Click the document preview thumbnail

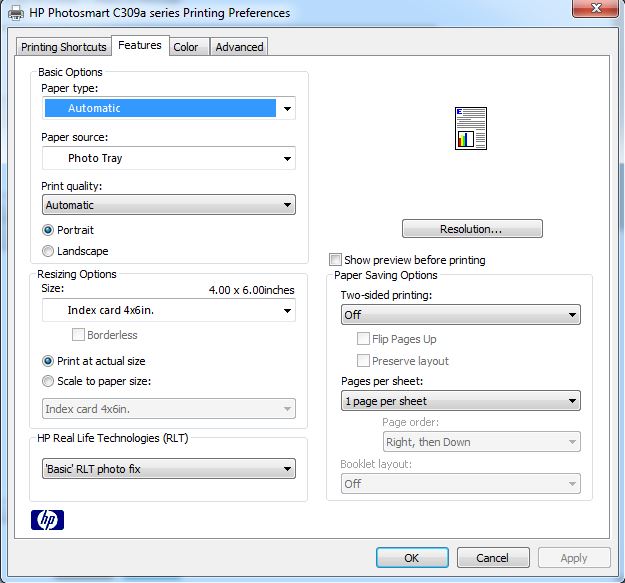(471, 128)
